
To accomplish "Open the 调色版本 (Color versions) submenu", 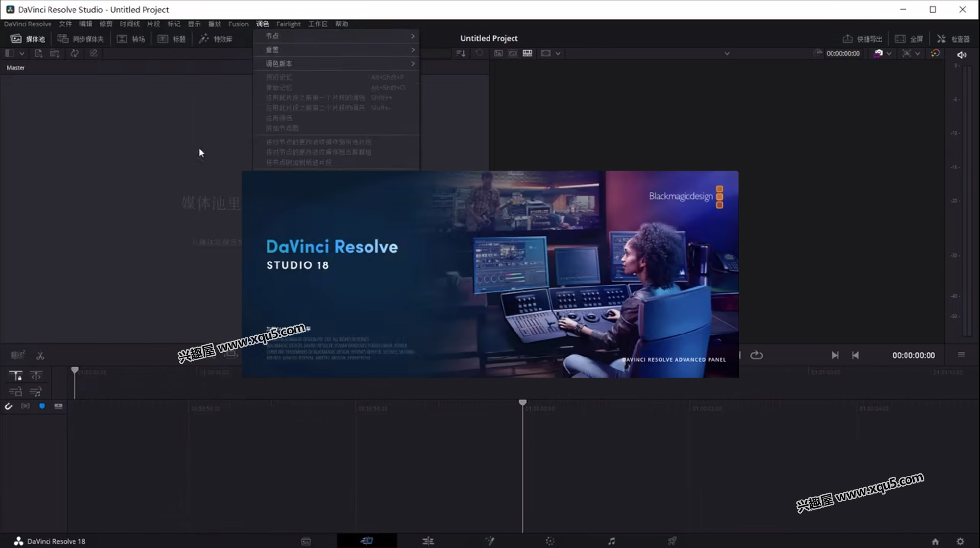I will (336, 63).
